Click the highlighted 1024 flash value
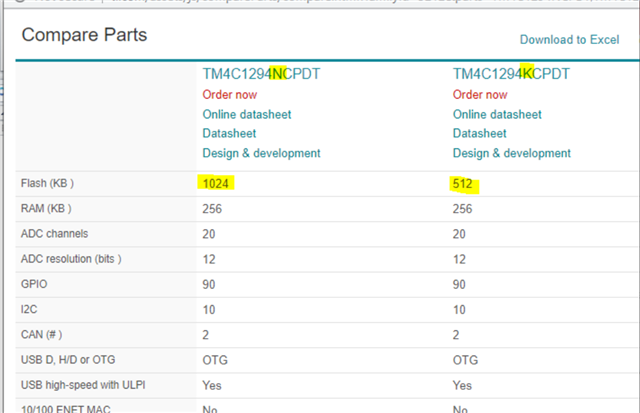640x413 pixels. click(x=216, y=184)
